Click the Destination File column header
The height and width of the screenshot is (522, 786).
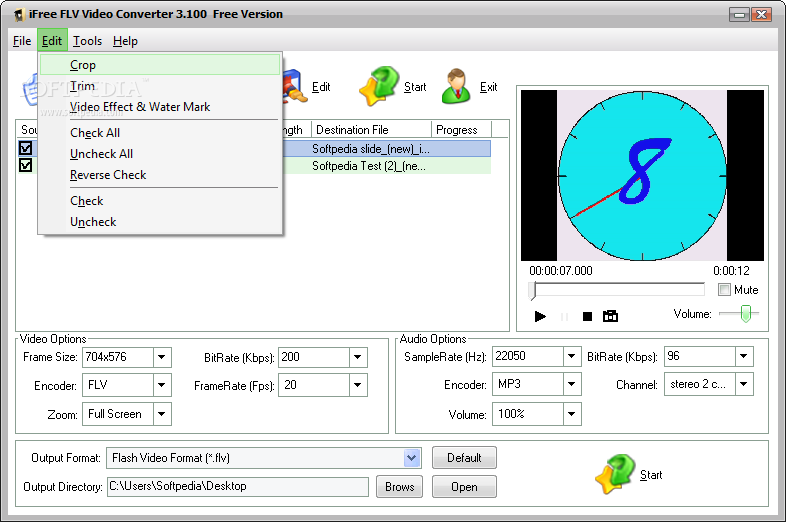click(x=371, y=130)
